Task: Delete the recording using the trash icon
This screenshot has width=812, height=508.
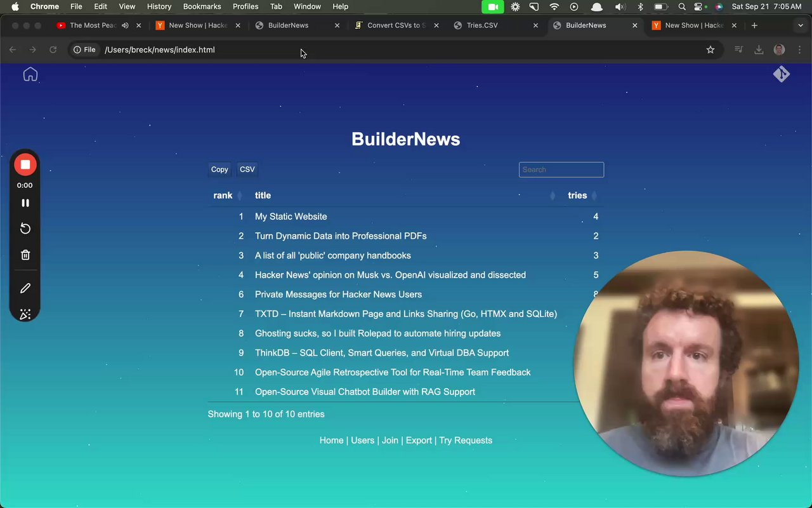Action: [x=25, y=255]
